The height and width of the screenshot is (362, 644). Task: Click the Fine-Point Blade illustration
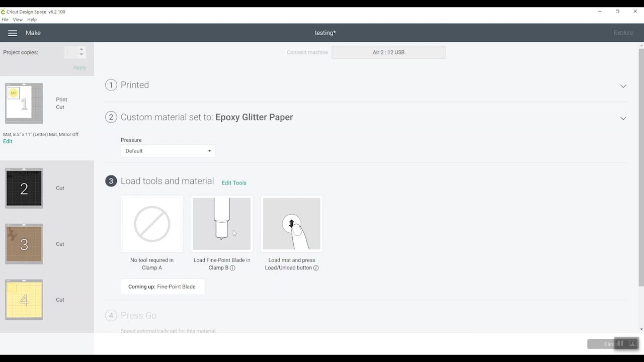222,224
